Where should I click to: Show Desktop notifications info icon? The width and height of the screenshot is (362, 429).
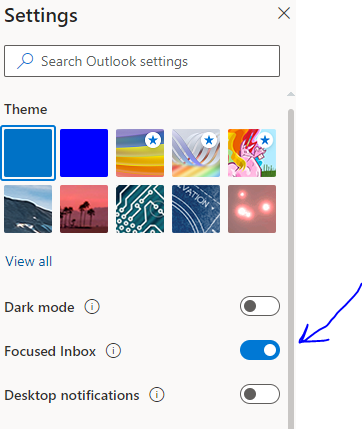157,395
